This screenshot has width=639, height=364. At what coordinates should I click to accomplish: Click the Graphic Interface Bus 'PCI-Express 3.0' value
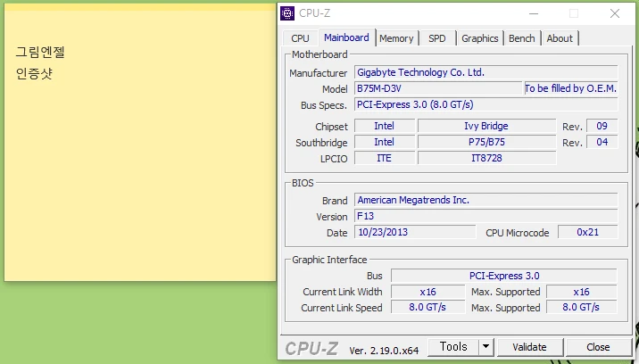pos(504,276)
